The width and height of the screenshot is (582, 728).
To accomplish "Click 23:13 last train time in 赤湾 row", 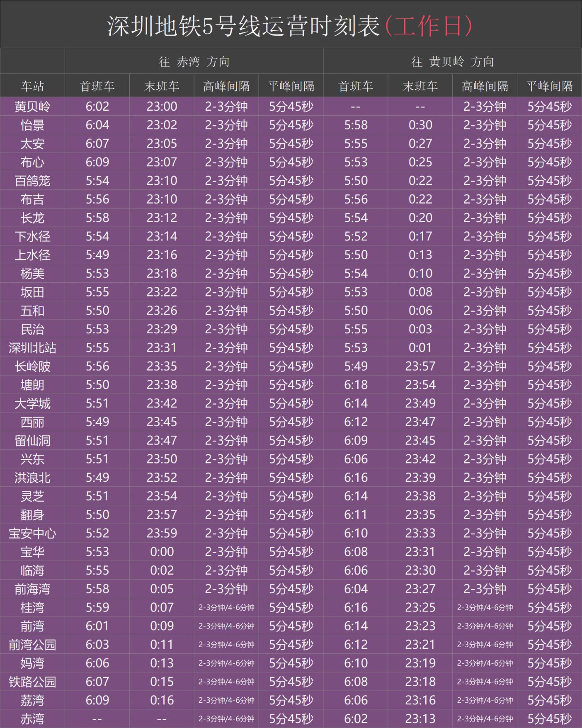I will pyautogui.click(x=420, y=719).
